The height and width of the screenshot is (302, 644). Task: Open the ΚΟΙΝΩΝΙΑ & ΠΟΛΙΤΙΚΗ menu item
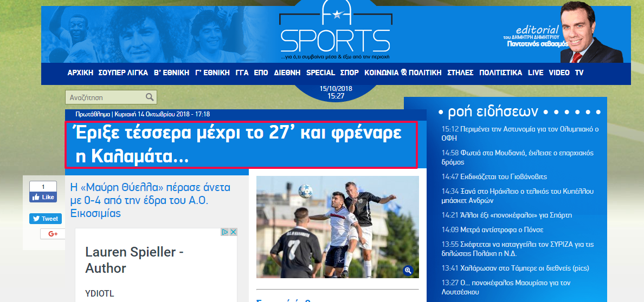[403, 73]
